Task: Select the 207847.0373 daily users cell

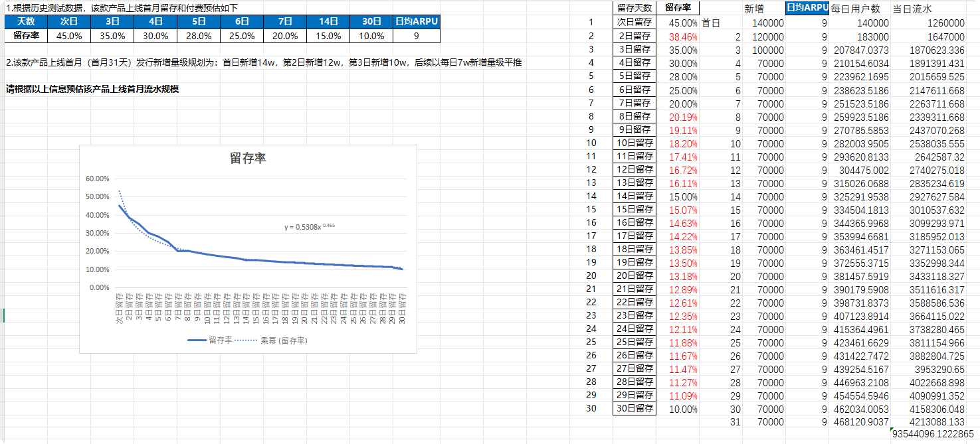Action: [860, 50]
